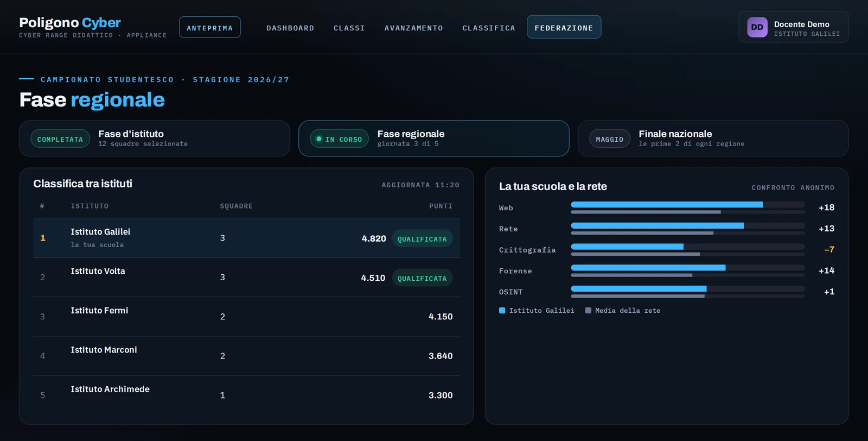
Task: Select the Istituto Volta row
Action: 246,278
